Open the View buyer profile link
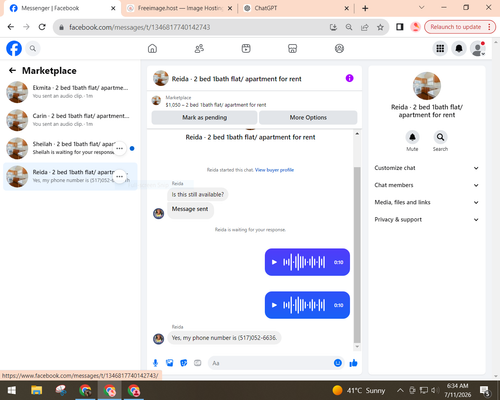 click(x=274, y=170)
